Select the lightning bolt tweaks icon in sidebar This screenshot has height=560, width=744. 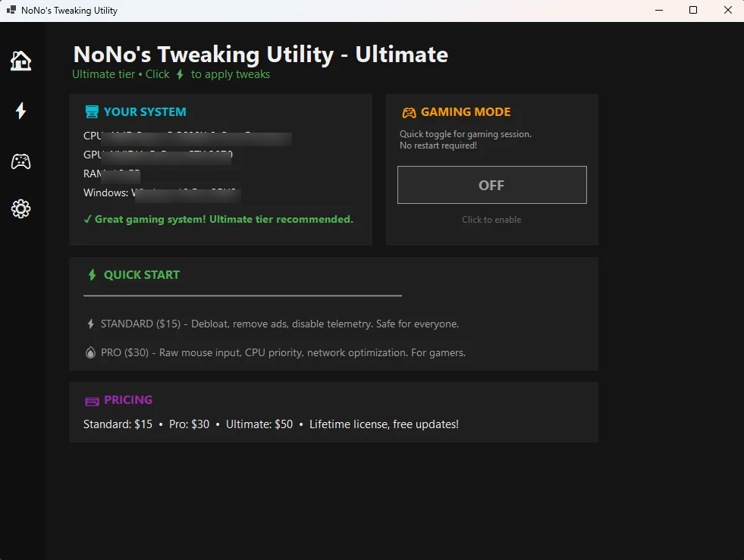click(20, 111)
